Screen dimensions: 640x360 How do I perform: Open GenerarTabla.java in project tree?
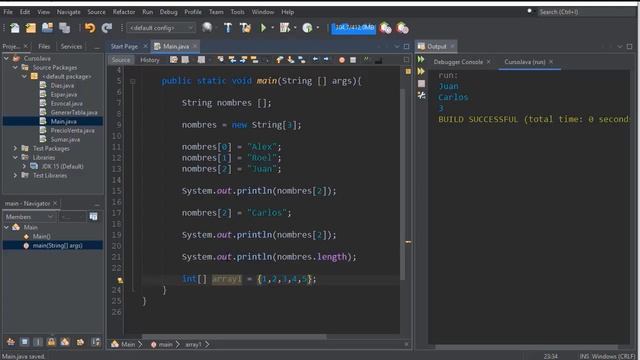click(74, 112)
